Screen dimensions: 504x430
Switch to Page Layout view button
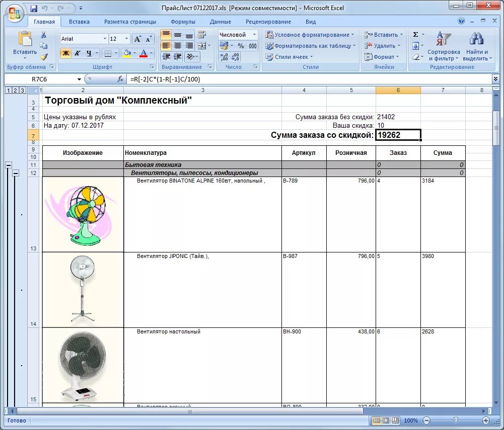click(386, 420)
